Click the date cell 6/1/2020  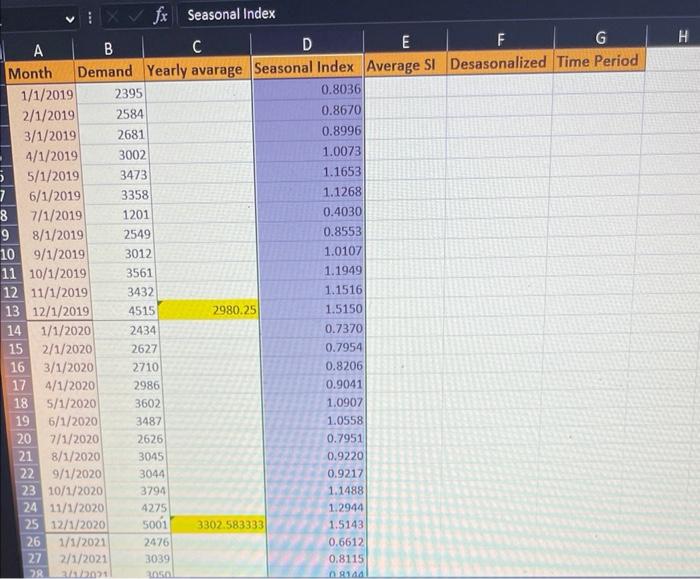pos(71,421)
